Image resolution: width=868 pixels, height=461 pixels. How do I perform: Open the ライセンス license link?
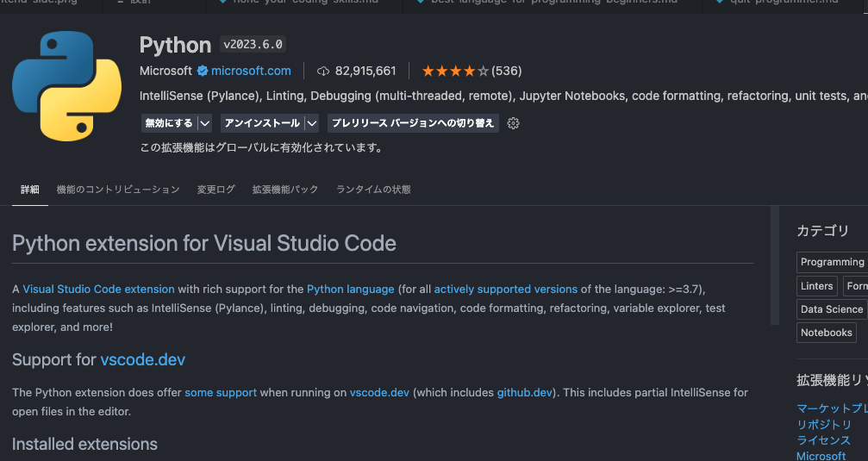(823, 440)
